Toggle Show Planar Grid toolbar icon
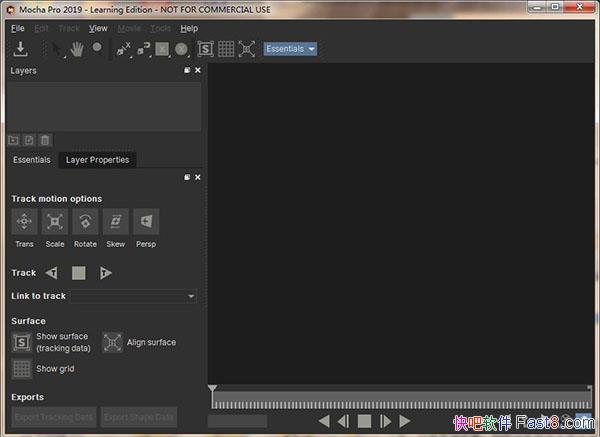 pos(226,49)
